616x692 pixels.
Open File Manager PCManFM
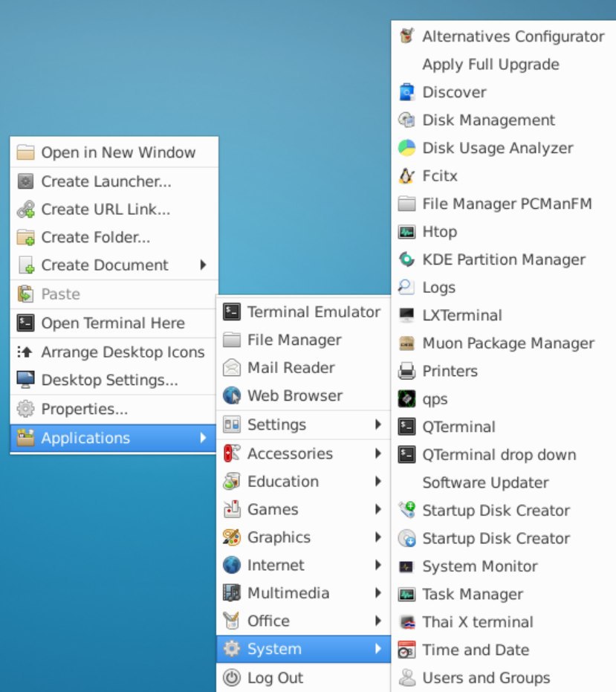(504, 204)
